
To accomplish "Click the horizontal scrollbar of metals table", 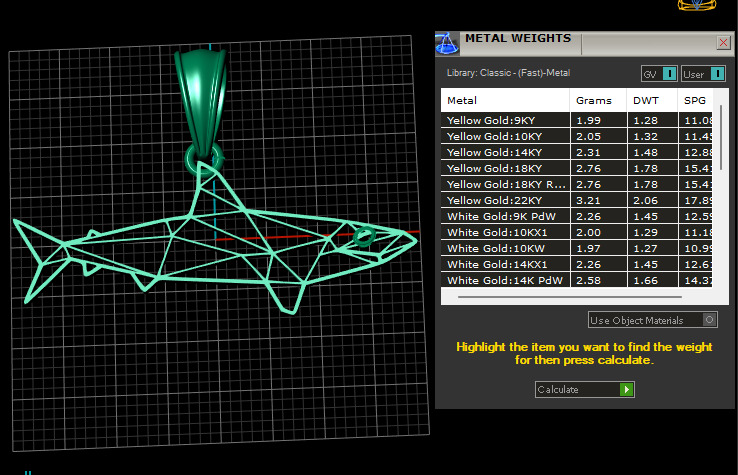I will pyautogui.click(x=570, y=297).
